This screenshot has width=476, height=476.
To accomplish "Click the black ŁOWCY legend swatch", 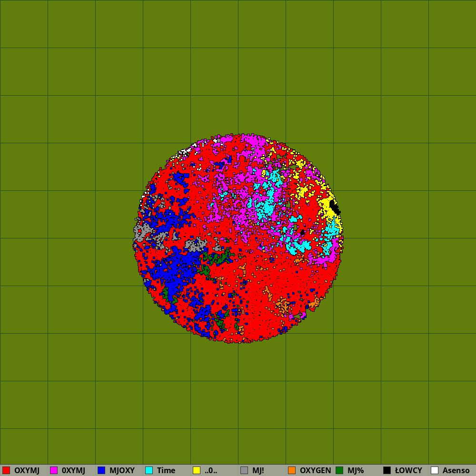I will (387, 470).
